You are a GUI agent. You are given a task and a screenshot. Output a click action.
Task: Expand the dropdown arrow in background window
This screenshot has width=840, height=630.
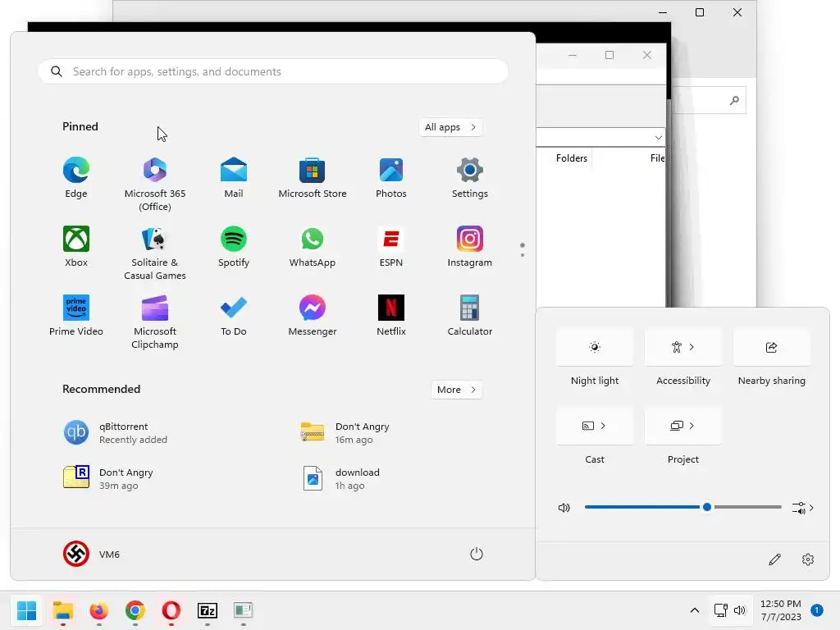tap(659, 138)
